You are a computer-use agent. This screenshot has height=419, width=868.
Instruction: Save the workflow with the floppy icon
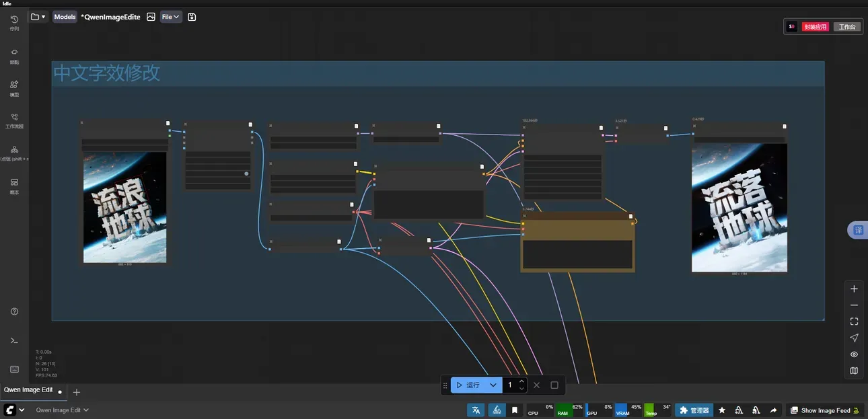coord(192,17)
